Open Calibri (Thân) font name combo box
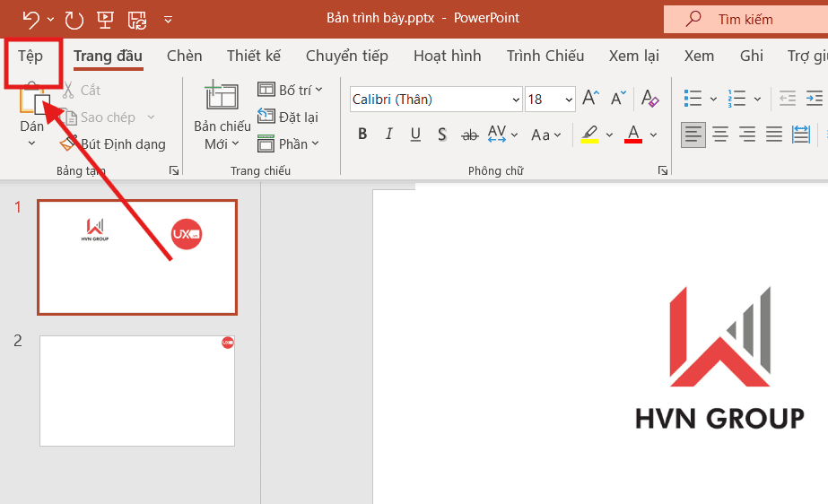The width and height of the screenshot is (828, 504). (436, 100)
